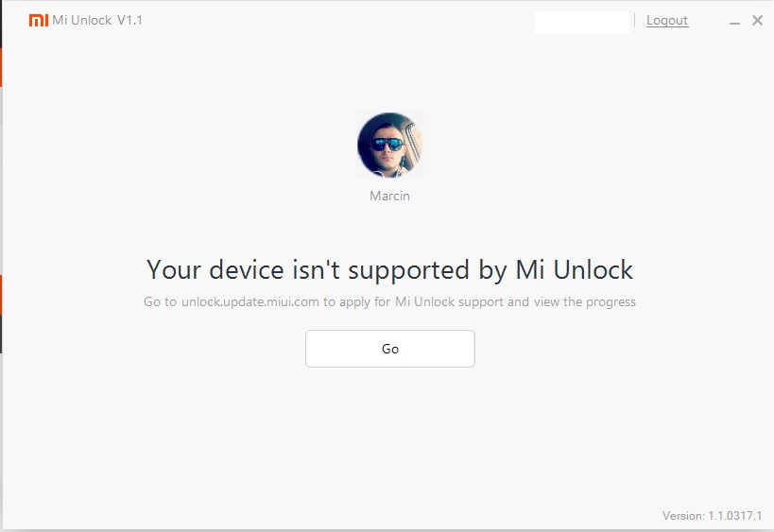Click the divider beside Logout
This screenshot has width=774, height=532.
click(635, 21)
